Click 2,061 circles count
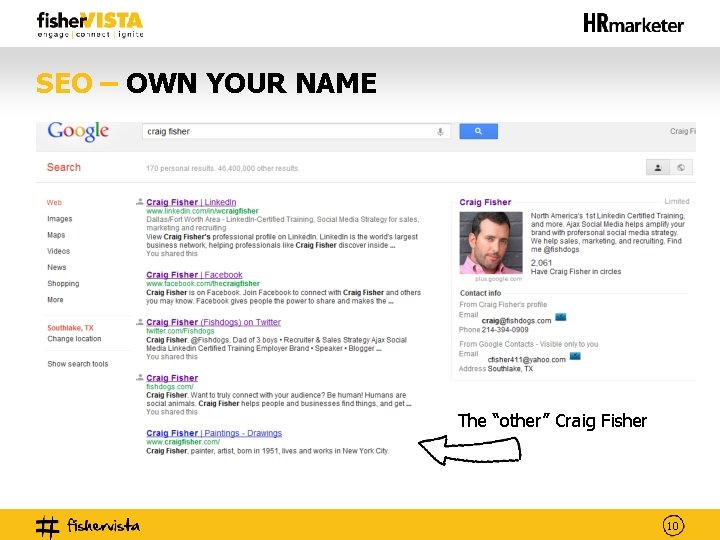The image size is (720, 540). pyautogui.click(x=541, y=263)
